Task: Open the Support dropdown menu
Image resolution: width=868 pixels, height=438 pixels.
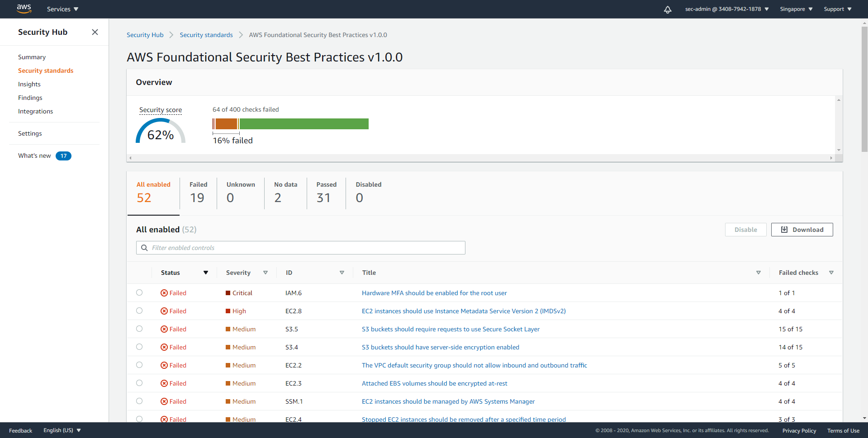Action: tap(838, 9)
